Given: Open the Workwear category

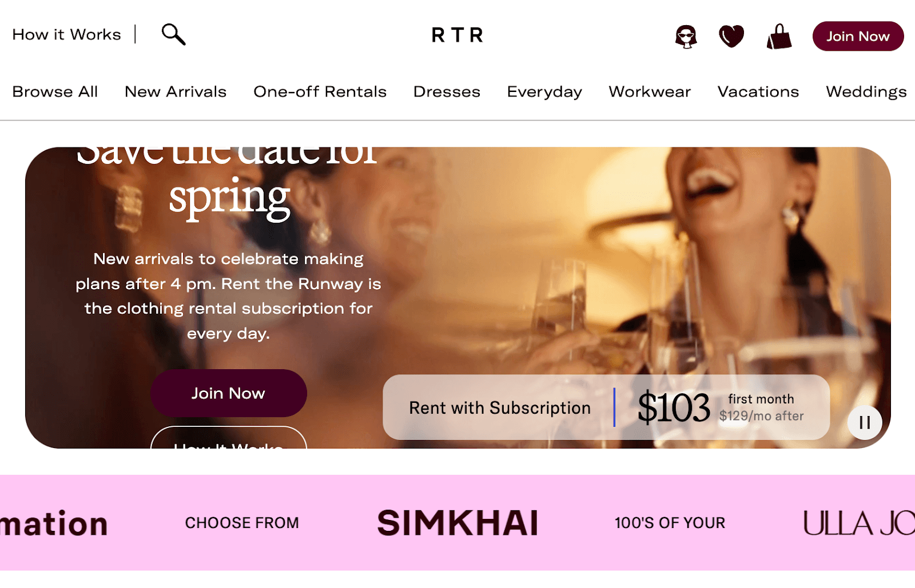Looking at the screenshot, I should (x=650, y=91).
